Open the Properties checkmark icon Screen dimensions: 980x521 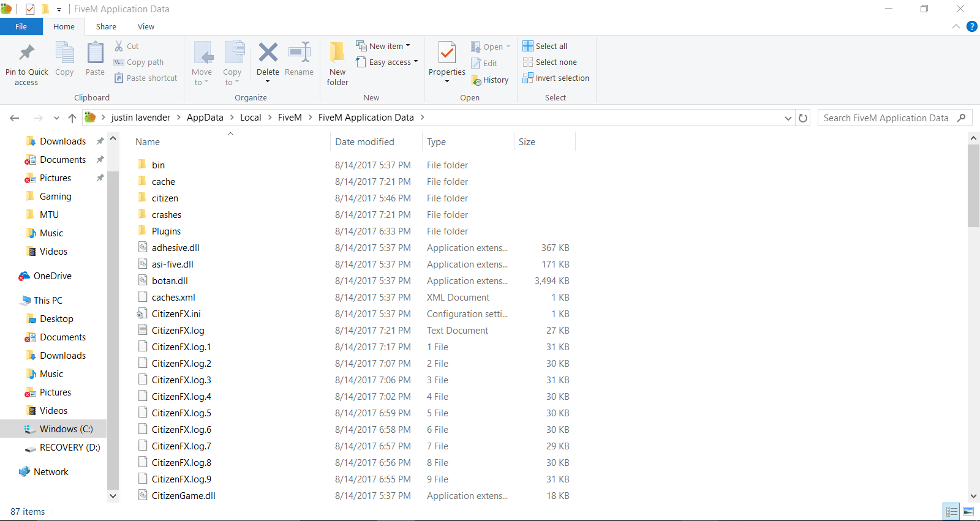[x=447, y=53]
